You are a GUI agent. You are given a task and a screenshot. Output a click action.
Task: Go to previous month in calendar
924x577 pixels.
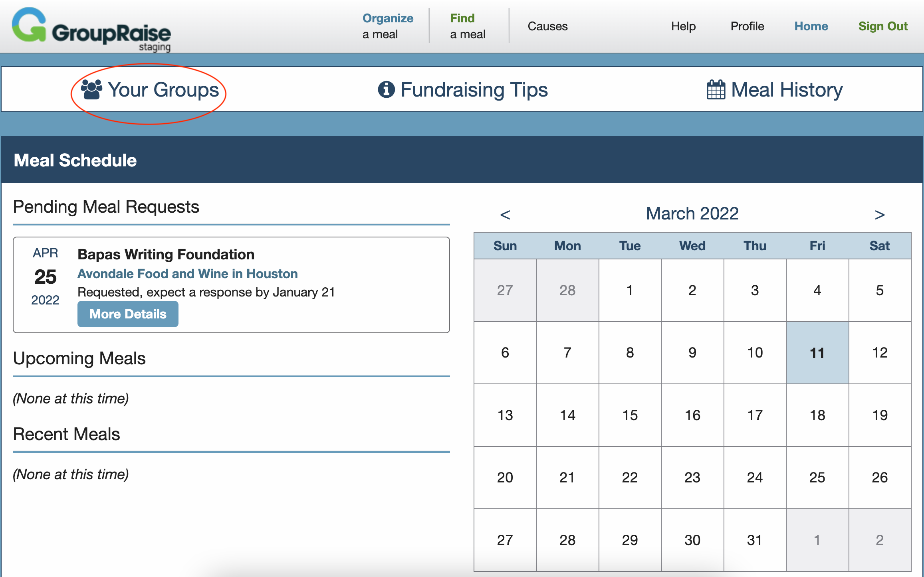(x=505, y=215)
